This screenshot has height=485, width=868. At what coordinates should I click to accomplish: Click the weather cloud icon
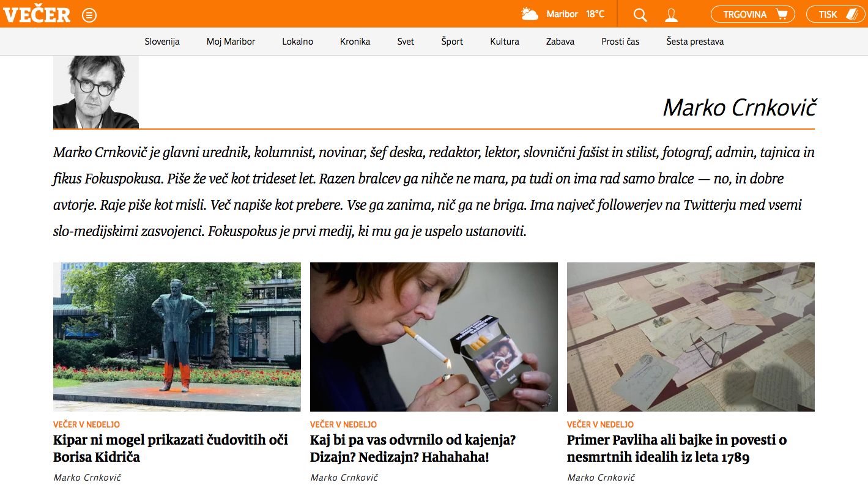pyautogui.click(x=530, y=13)
